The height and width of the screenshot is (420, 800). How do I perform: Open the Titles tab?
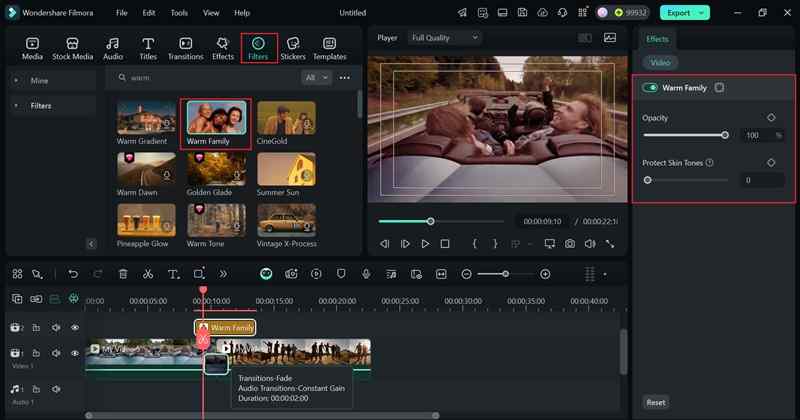(x=148, y=48)
